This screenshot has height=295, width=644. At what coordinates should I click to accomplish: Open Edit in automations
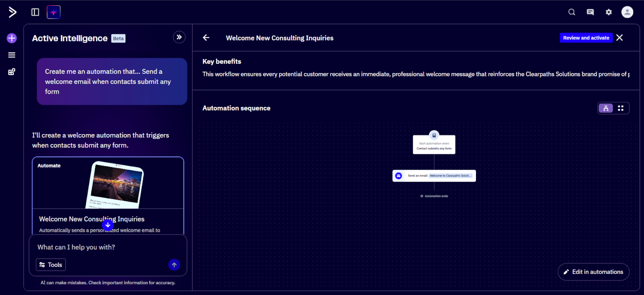click(593, 271)
